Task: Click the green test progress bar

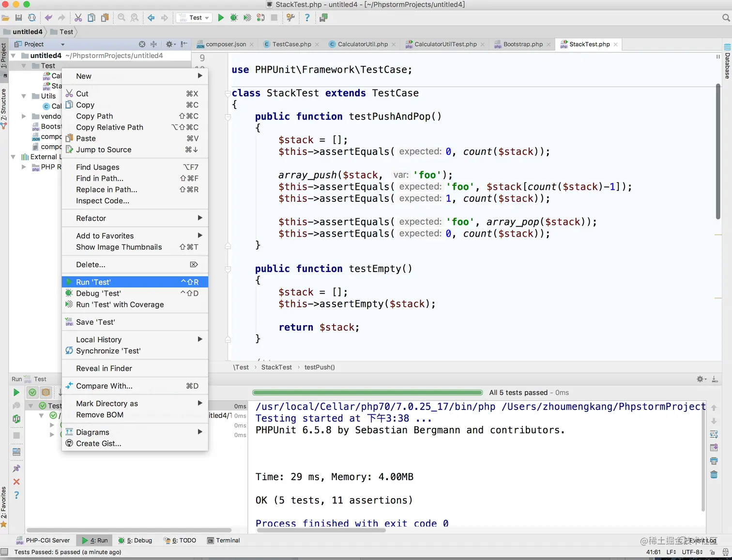Action: (x=367, y=393)
